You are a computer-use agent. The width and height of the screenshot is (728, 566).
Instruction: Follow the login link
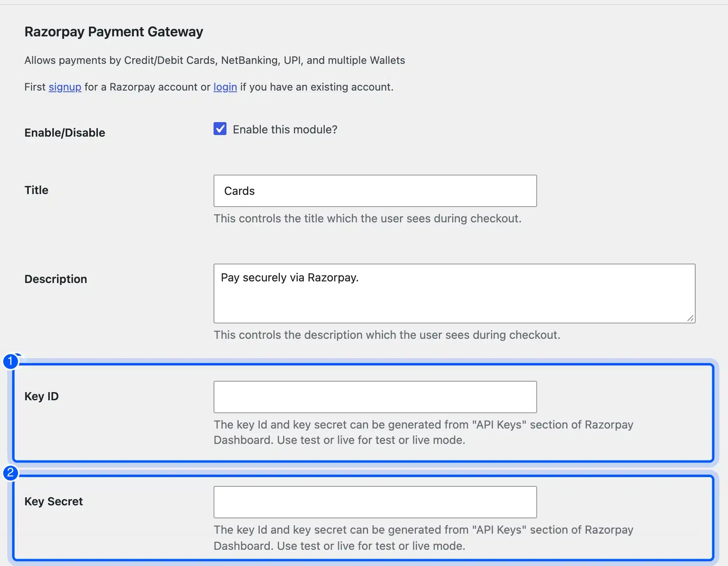[225, 87]
